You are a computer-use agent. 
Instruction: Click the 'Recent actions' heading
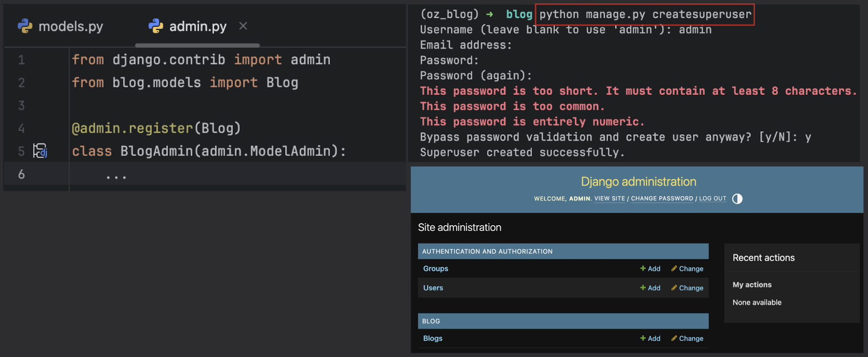point(763,258)
